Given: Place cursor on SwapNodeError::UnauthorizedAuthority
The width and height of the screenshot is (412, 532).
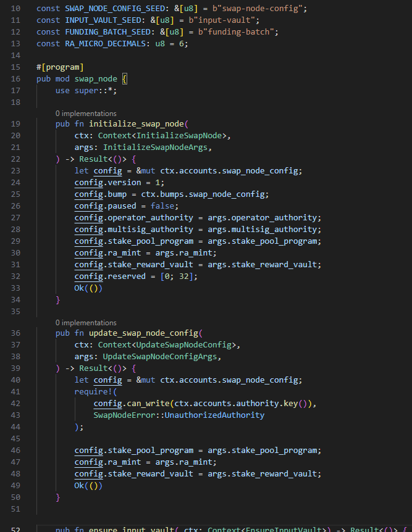Looking at the screenshot, I should tap(179, 415).
